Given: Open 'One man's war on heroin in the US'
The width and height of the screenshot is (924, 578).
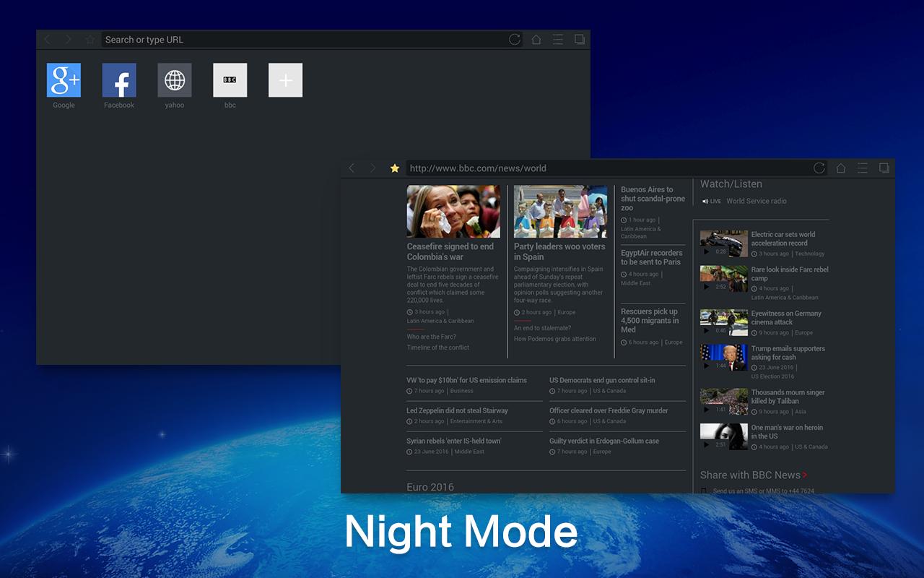Looking at the screenshot, I should pos(787,431).
